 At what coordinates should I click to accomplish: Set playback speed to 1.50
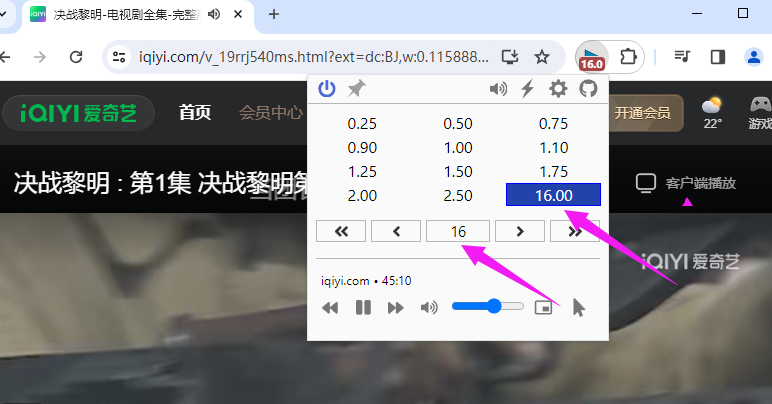[x=458, y=172]
